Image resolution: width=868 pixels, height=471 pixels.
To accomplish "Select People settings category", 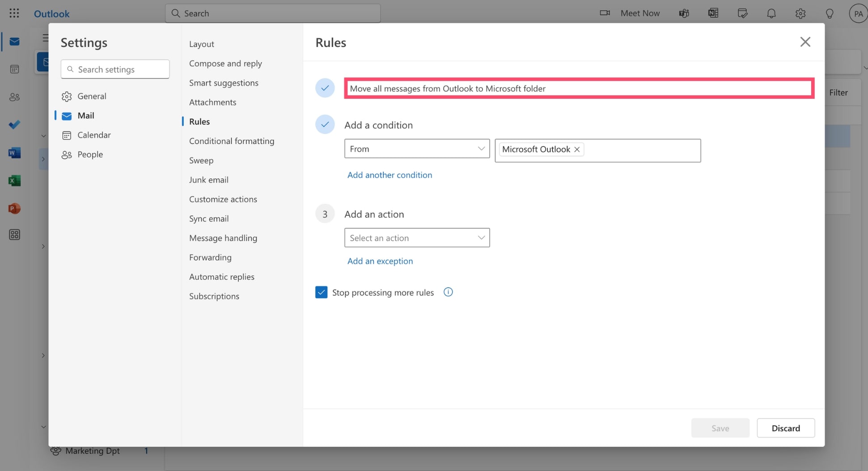I will (x=82, y=155).
